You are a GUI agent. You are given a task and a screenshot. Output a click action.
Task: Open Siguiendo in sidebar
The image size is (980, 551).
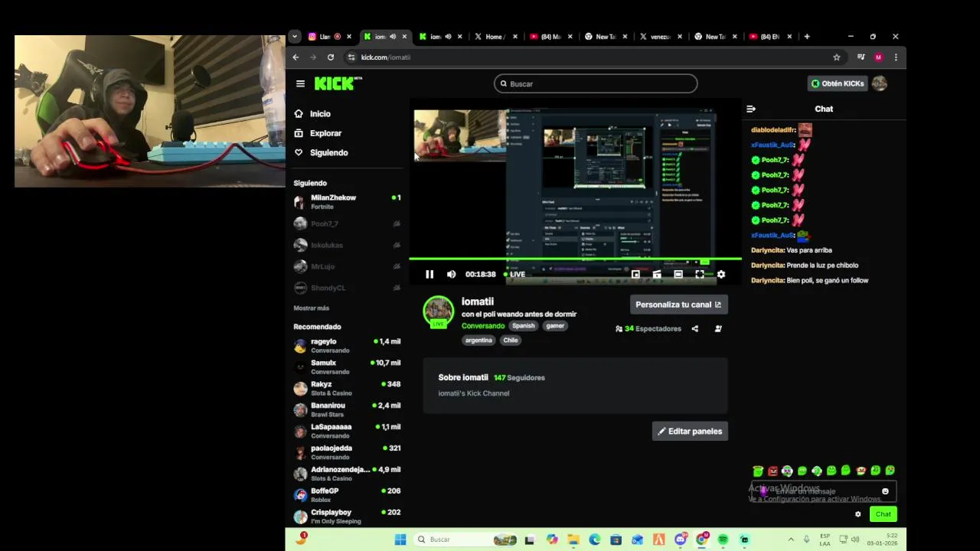pyautogui.click(x=328, y=152)
